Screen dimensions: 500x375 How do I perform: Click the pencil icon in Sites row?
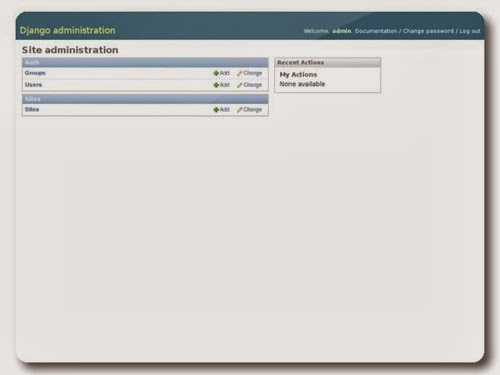[x=239, y=110]
